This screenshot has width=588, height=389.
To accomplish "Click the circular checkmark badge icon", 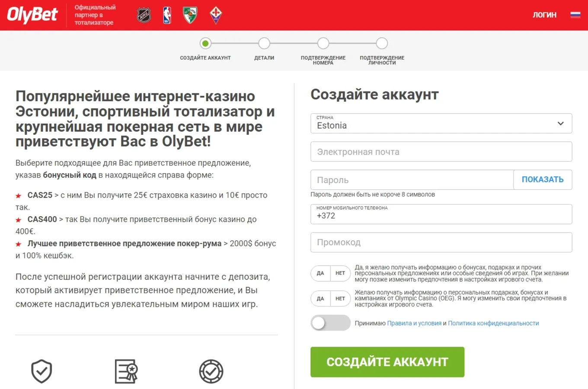I will [211, 371].
